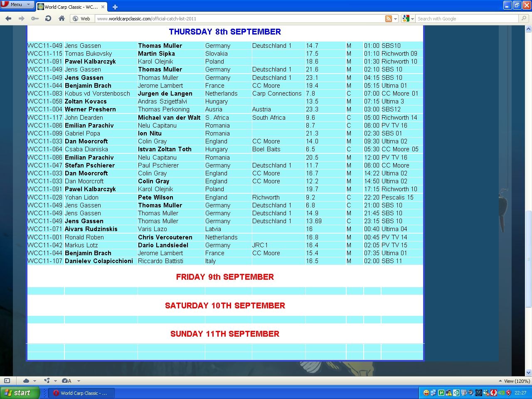The width and height of the screenshot is (532, 399).
Task: Click the RSS feed icon in address bar
Action: click(x=389, y=19)
